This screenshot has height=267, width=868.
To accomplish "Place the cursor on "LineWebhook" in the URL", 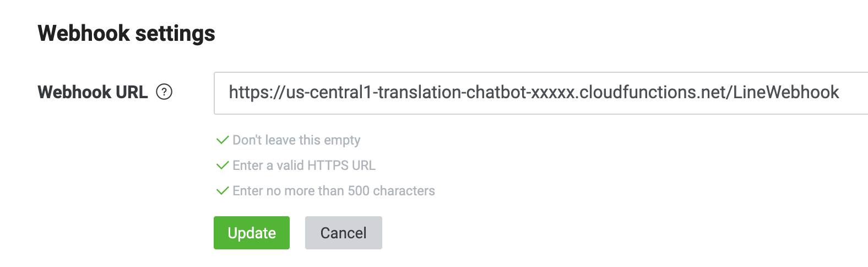I will point(786,92).
